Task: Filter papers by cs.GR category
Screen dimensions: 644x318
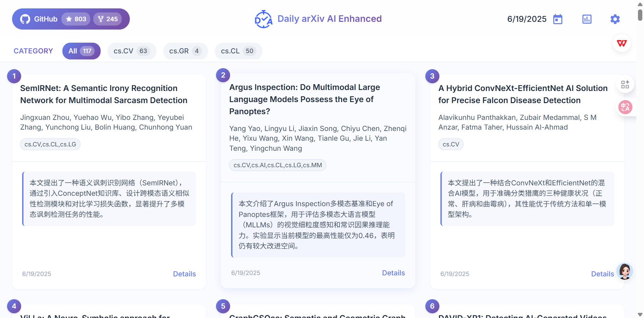Action: coord(185,51)
